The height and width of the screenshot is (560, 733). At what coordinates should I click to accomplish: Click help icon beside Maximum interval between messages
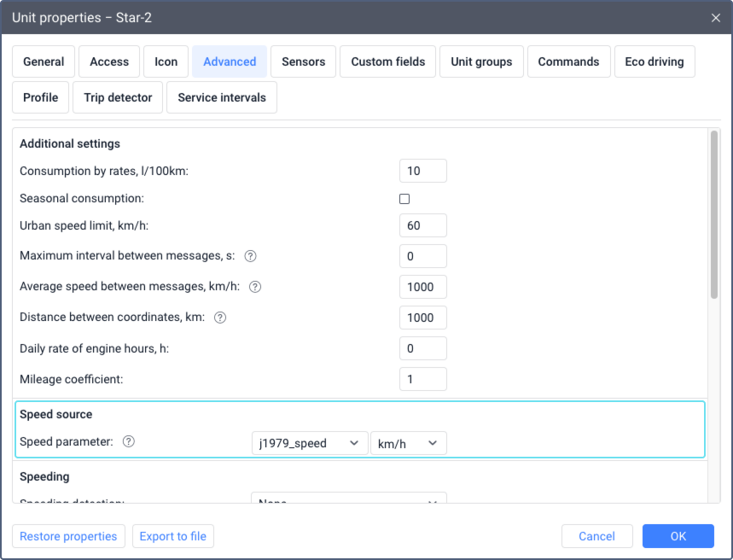251,256
